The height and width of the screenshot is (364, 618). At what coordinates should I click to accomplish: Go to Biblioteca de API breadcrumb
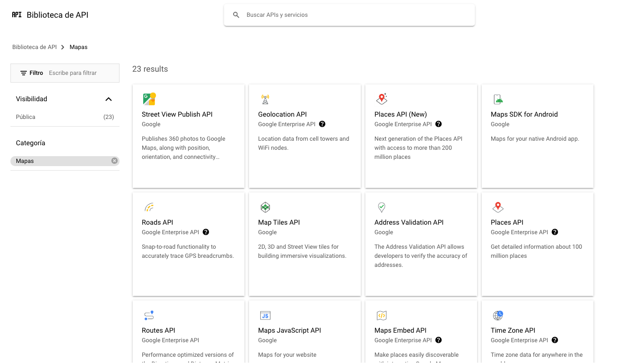click(35, 47)
